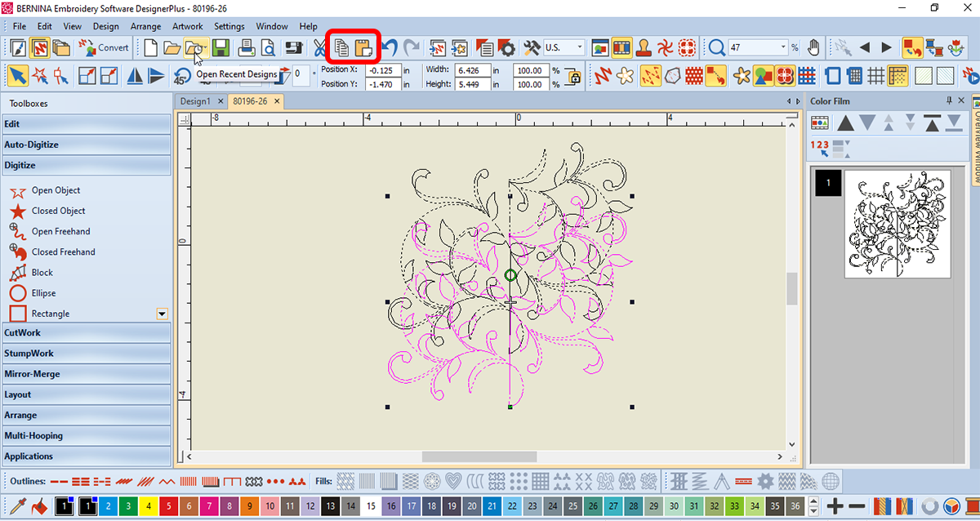Click the Save design floppy icon
The height and width of the screenshot is (521, 980).
point(220,48)
